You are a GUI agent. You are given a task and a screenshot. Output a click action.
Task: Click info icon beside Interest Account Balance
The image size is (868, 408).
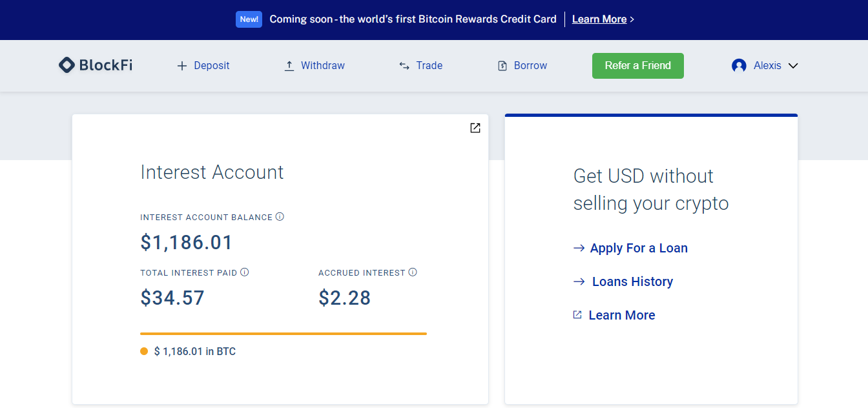coord(280,217)
